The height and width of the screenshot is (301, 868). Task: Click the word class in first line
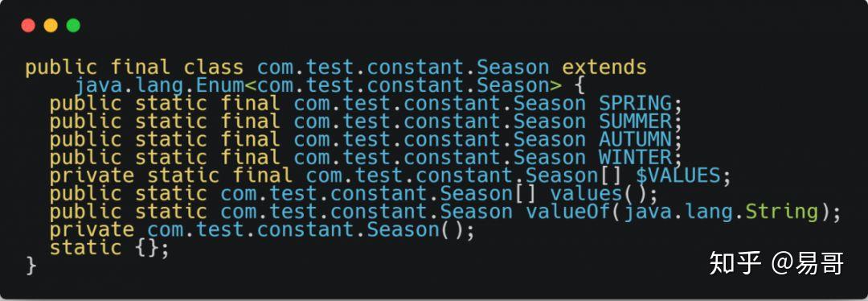pyautogui.click(x=214, y=68)
